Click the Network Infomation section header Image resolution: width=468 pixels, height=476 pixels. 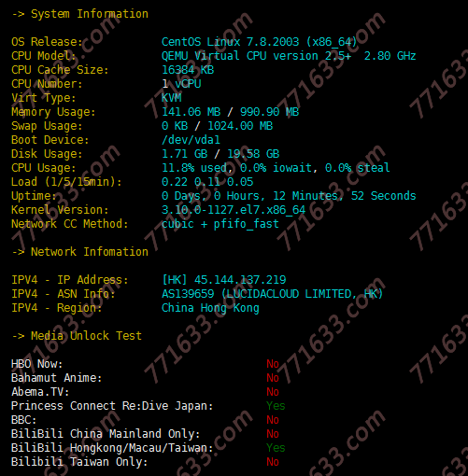point(80,252)
